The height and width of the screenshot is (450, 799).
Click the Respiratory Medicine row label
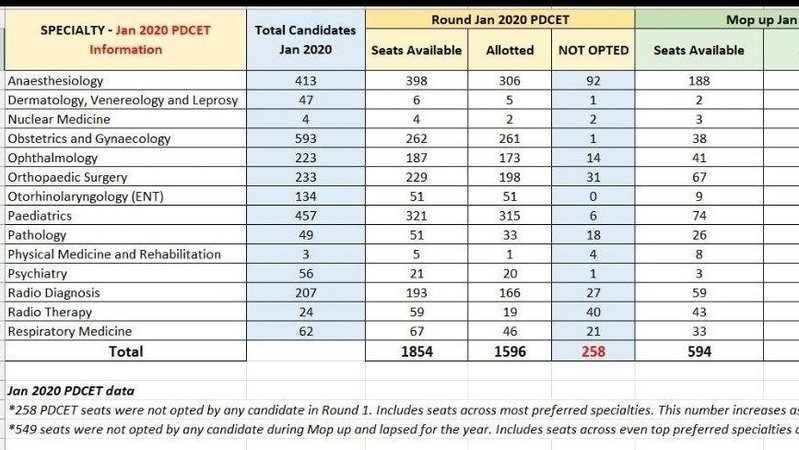click(121, 330)
